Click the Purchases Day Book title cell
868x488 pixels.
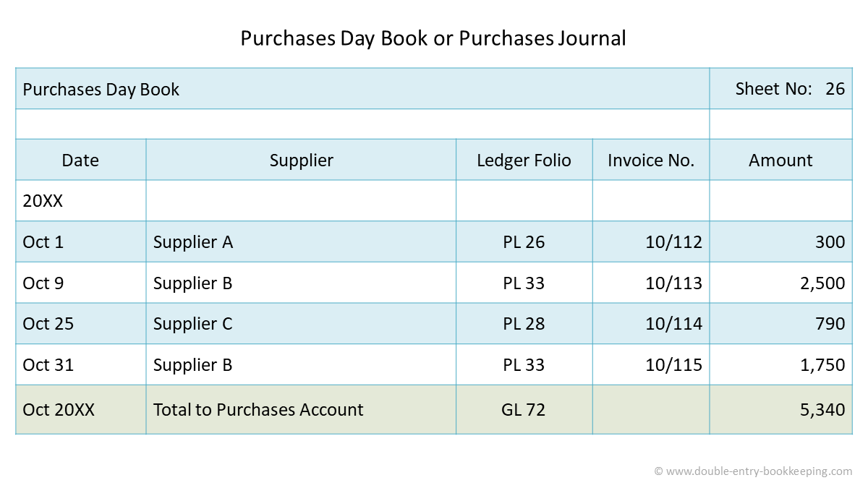(101, 90)
